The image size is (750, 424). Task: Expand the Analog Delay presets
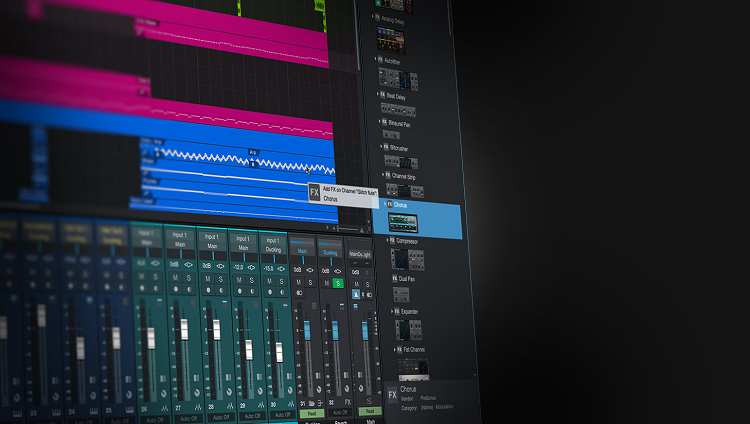[x=373, y=17]
